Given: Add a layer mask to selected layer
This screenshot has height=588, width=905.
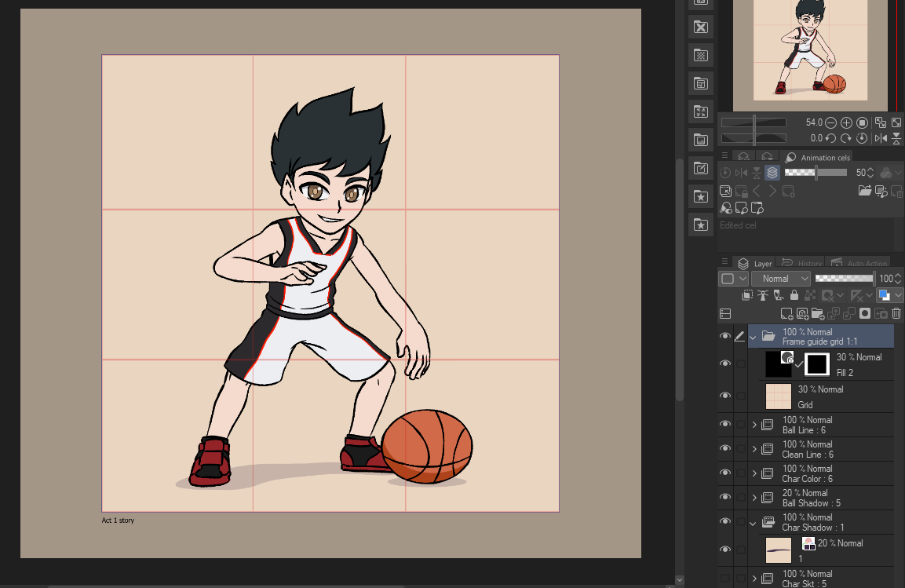Looking at the screenshot, I should (865, 313).
